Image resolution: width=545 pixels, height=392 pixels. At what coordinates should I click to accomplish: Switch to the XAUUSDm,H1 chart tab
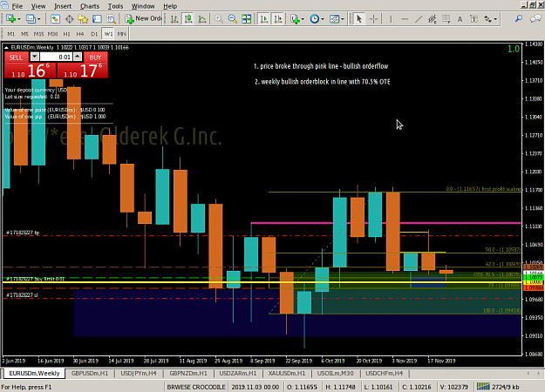[x=287, y=373]
